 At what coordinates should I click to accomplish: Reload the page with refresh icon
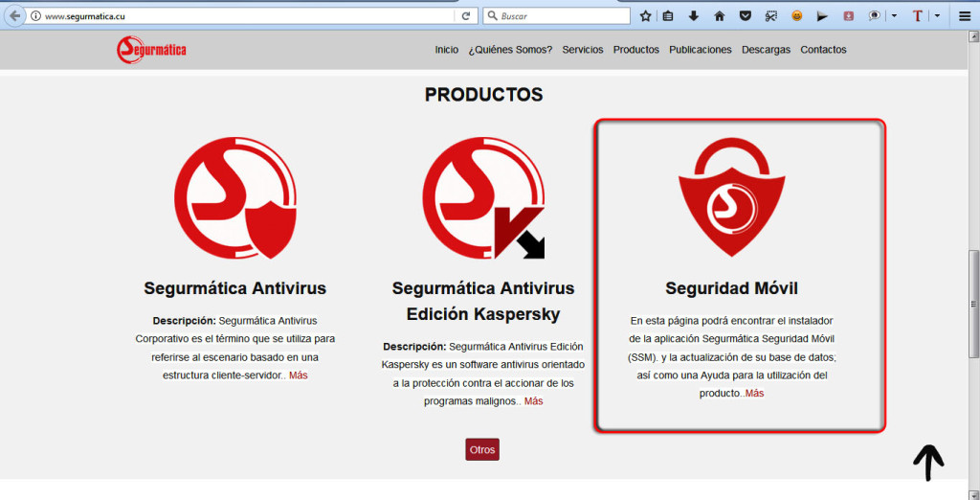[x=466, y=16]
